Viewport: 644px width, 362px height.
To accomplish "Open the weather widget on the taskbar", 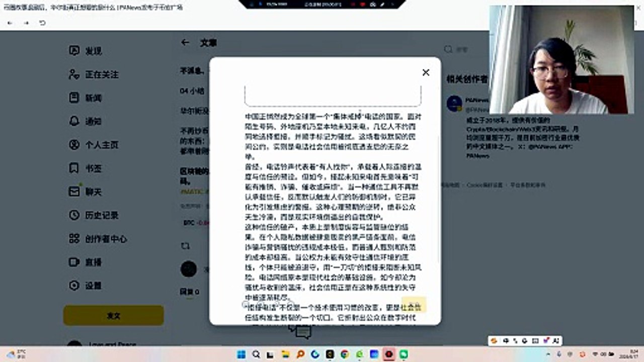I will click(17, 354).
